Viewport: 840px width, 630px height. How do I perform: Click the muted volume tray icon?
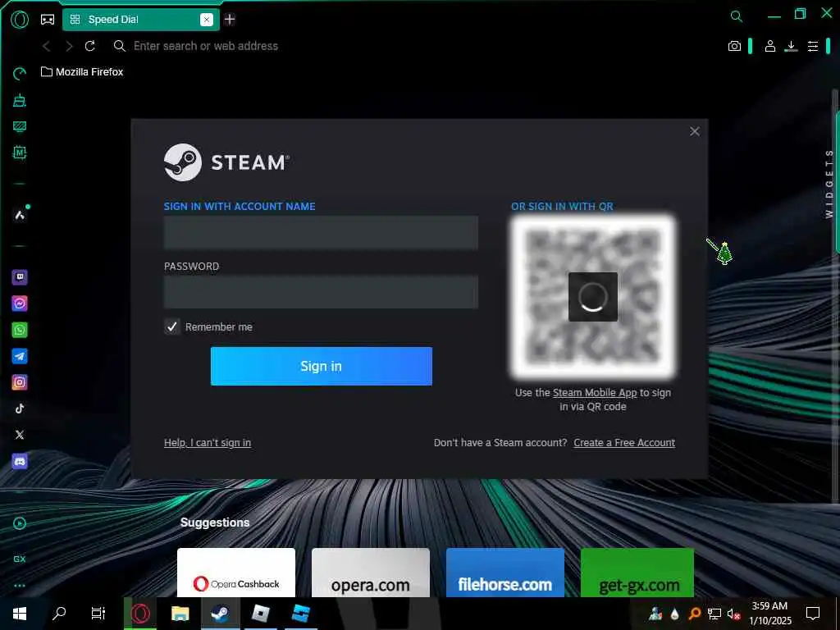tap(733, 614)
